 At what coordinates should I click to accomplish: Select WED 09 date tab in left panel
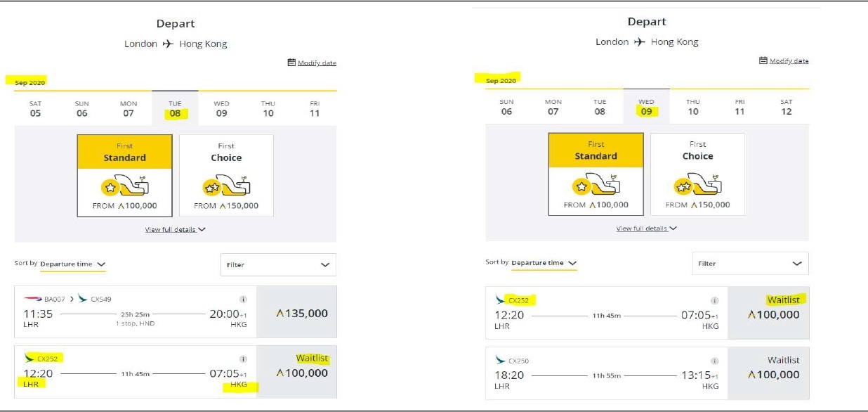click(222, 108)
